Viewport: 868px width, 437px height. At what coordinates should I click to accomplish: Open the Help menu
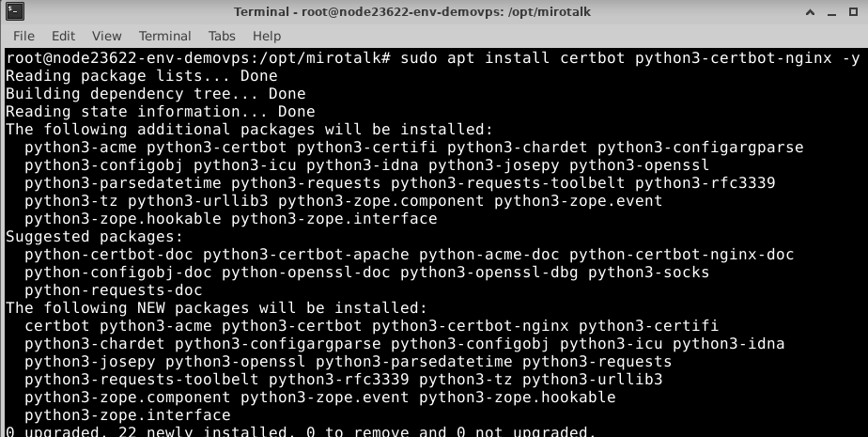coord(267,36)
